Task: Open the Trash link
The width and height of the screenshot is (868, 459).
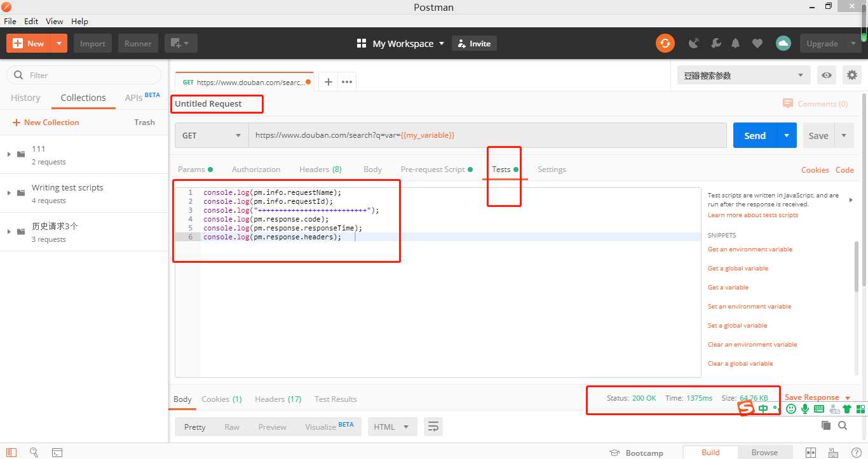Action: point(144,123)
